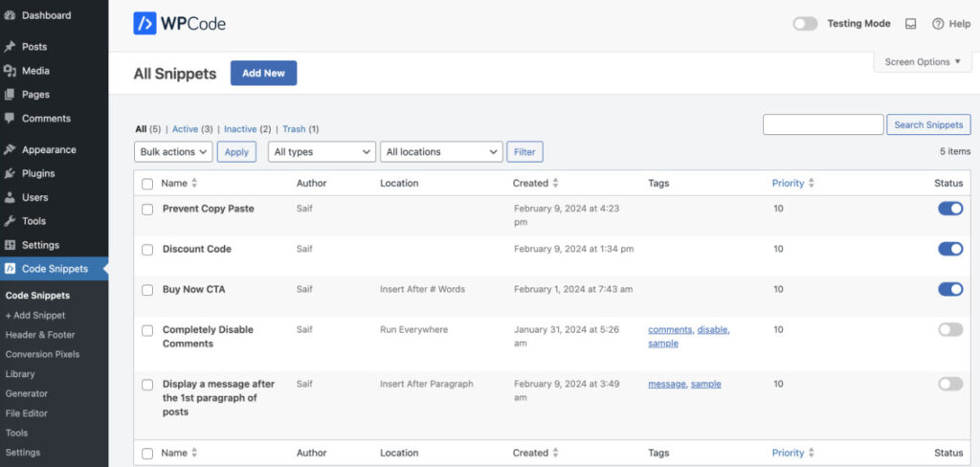Open Media library icon in sidebar
This screenshot has height=467, width=980.
[x=10, y=71]
